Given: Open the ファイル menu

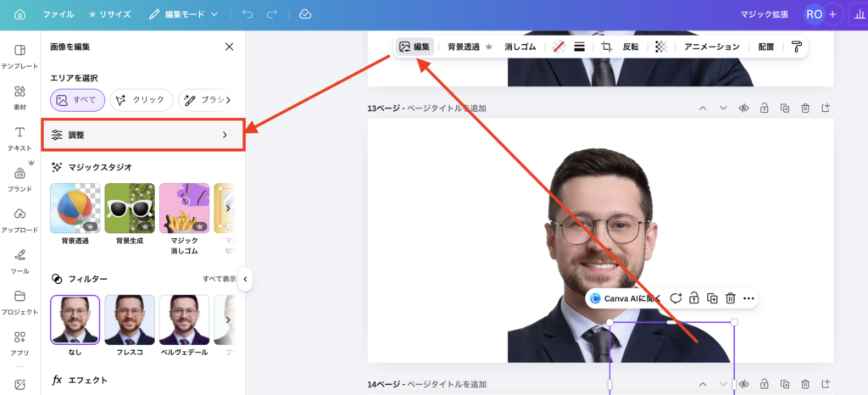Looking at the screenshot, I should click(58, 14).
